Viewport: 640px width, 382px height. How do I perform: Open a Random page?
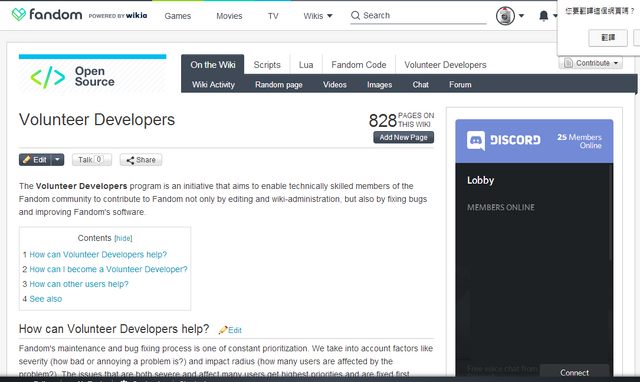(x=279, y=84)
